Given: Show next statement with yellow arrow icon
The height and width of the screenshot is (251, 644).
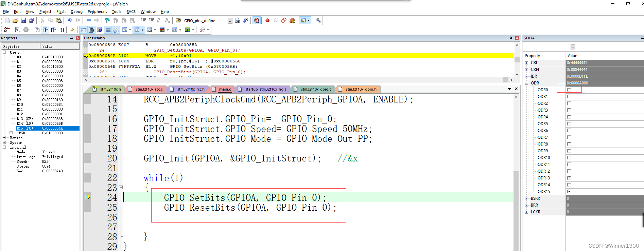Looking at the screenshot, I should tap(72, 30).
